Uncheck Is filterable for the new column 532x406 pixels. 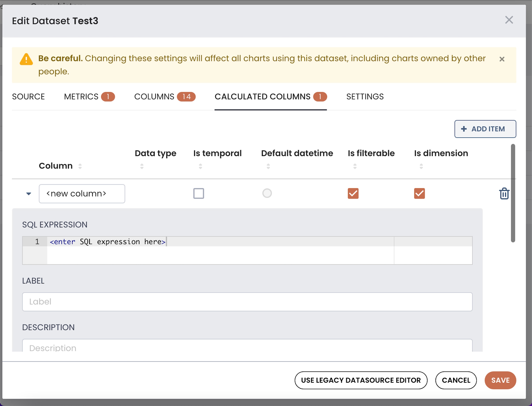353,193
